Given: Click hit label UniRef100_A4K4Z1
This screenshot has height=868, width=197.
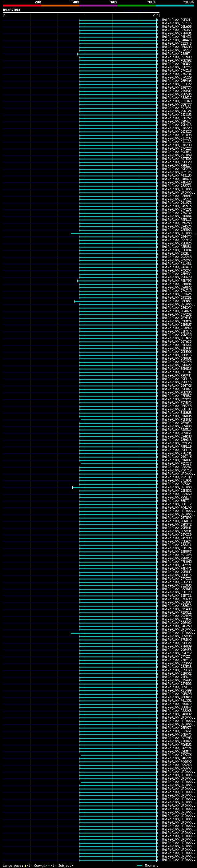Looking at the screenshot, I should tap(177, 37).
